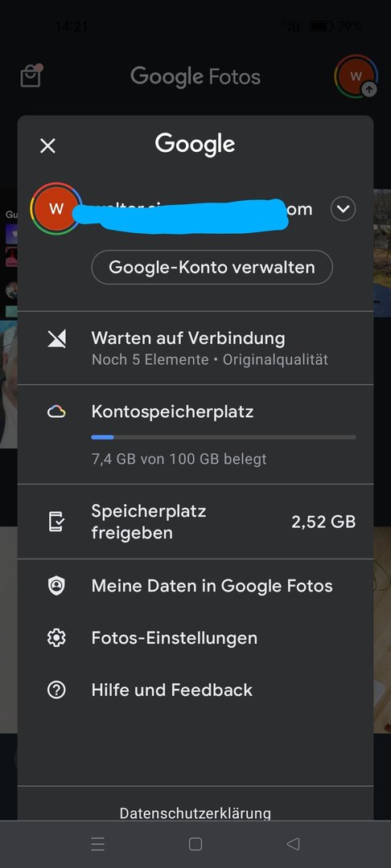
Task: Click Google-Konto verwalten button
Action: 212,268
